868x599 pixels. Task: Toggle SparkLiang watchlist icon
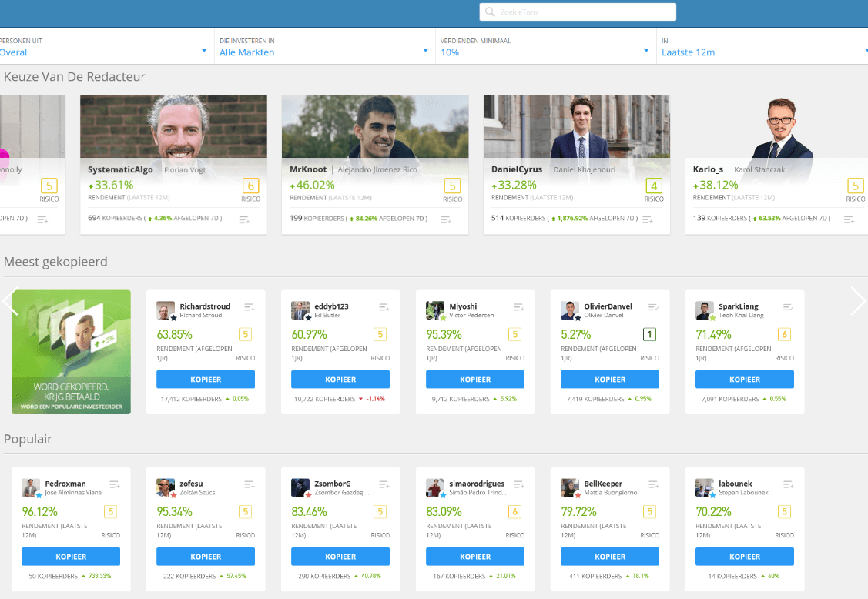coord(789,307)
